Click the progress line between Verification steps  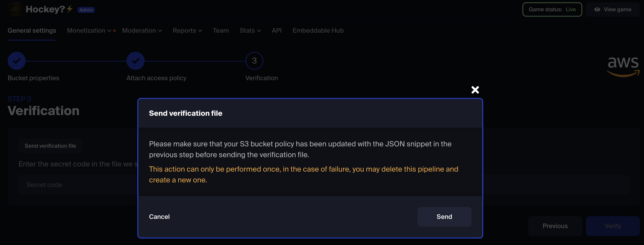tap(195, 61)
